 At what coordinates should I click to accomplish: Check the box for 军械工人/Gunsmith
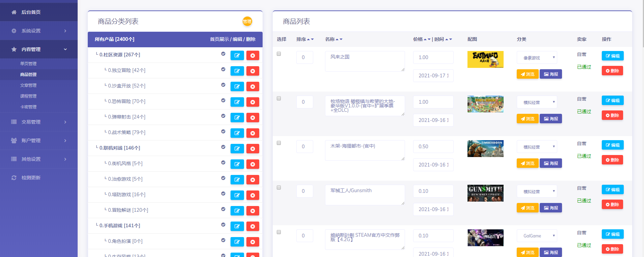pos(279,187)
